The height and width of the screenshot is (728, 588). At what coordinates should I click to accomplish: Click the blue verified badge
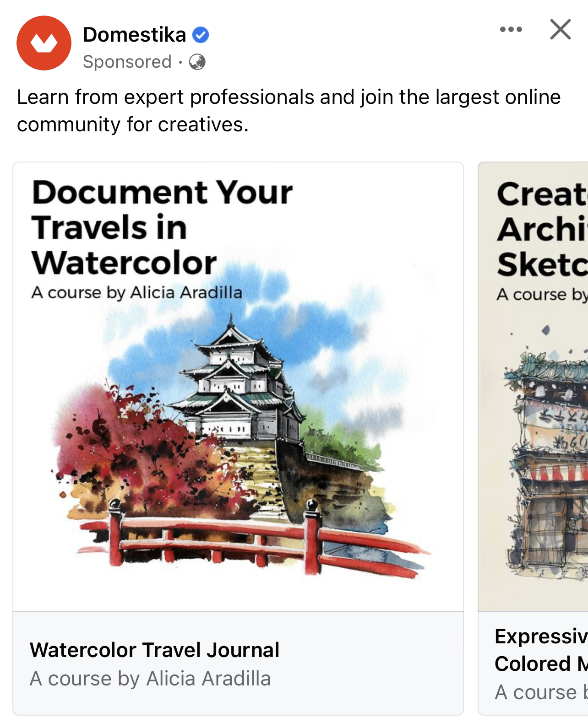pos(201,35)
